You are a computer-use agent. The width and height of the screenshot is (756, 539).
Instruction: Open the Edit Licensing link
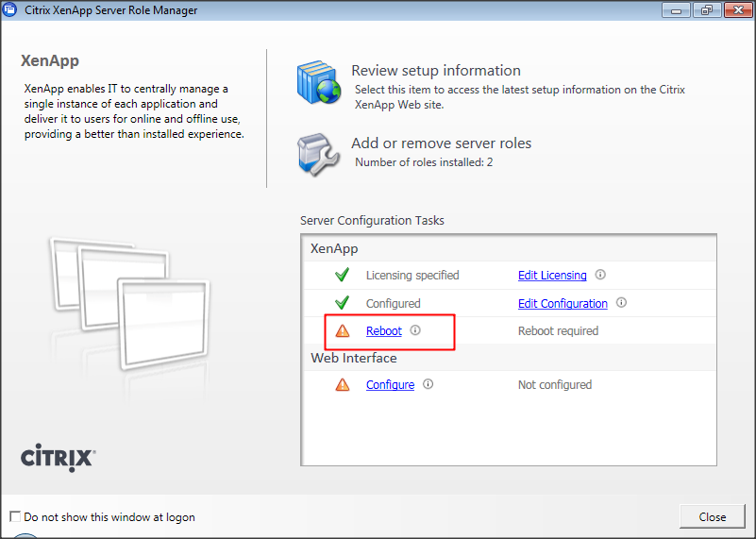pyautogui.click(x=552, y=276)
